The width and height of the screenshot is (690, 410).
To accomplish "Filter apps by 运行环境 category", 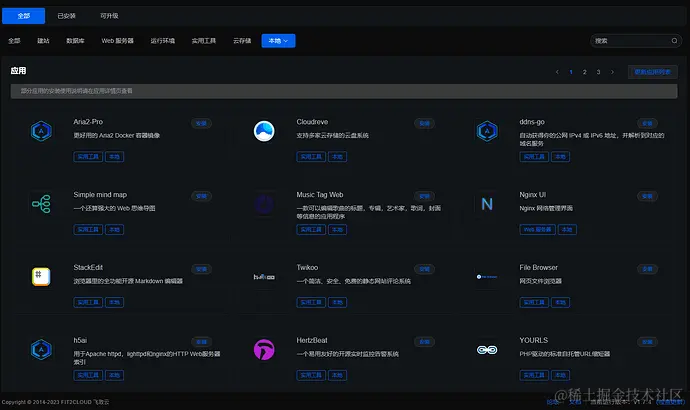I will tap(163, 41).
